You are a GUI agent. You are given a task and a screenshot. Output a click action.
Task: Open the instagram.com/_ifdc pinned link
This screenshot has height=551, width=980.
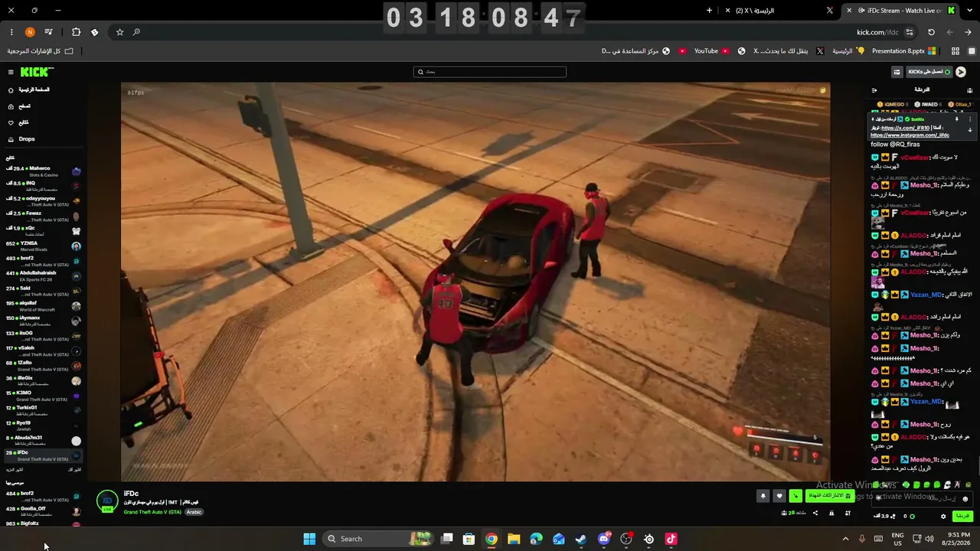[x=910, y=135]
